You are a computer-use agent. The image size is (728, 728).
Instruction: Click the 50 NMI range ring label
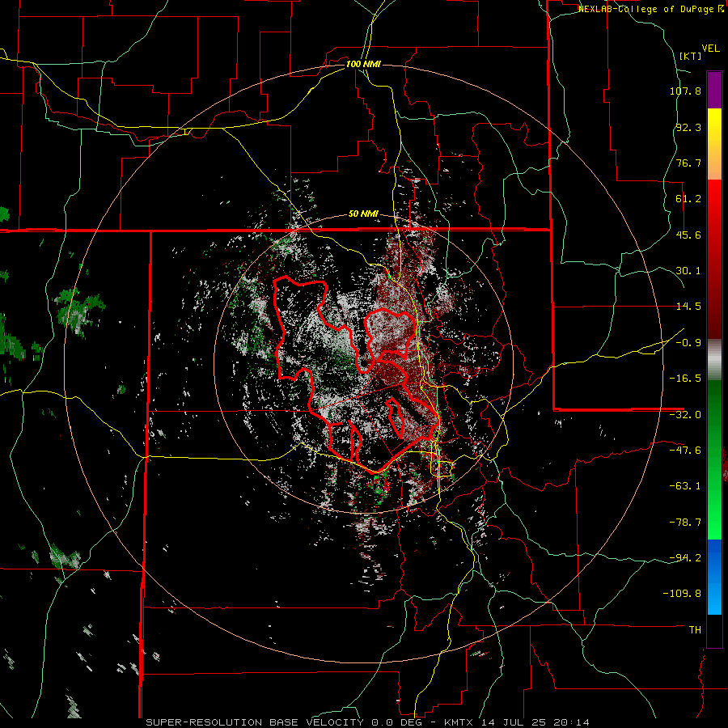pos(363,214)
